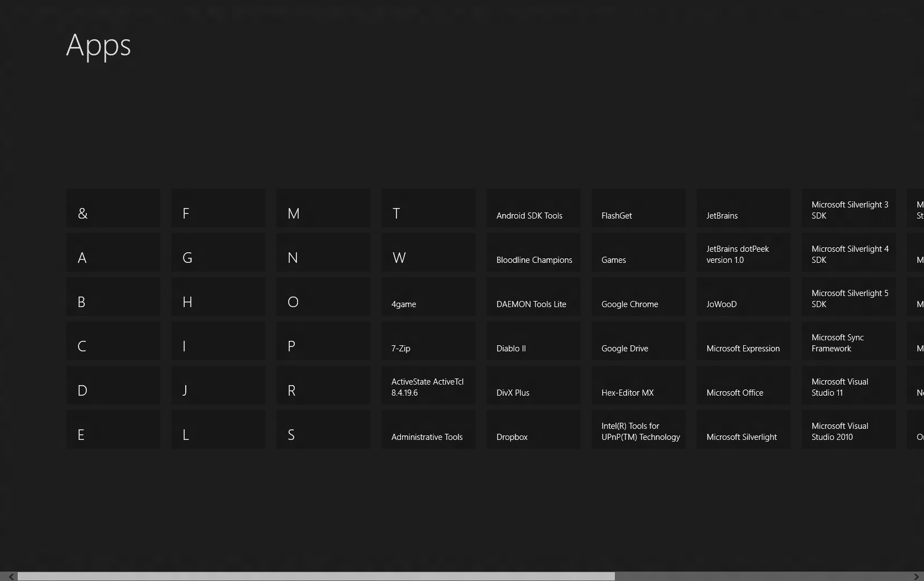
Task: Open the W letter group
Action: (x=429, y=252)
